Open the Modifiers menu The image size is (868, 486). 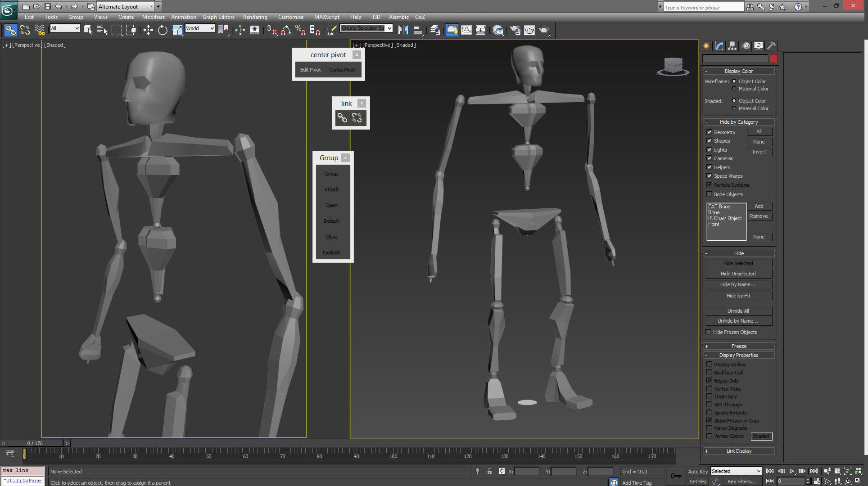click(153, 17)
